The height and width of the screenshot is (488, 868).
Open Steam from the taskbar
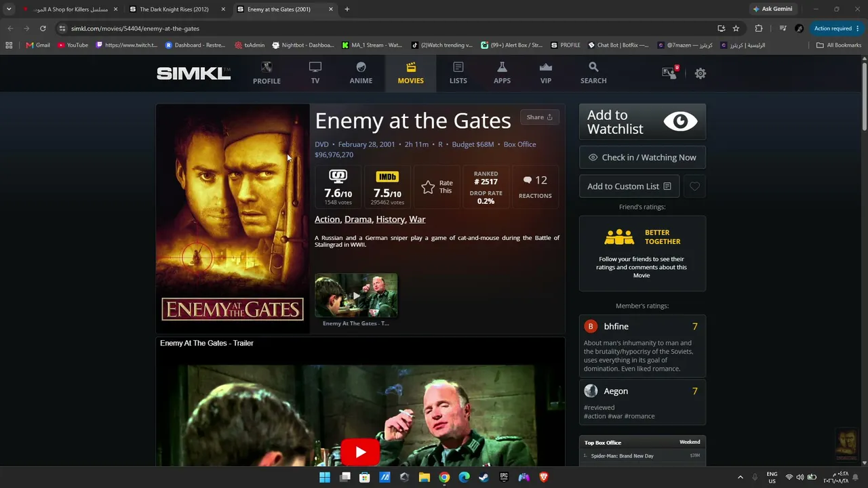484,477
